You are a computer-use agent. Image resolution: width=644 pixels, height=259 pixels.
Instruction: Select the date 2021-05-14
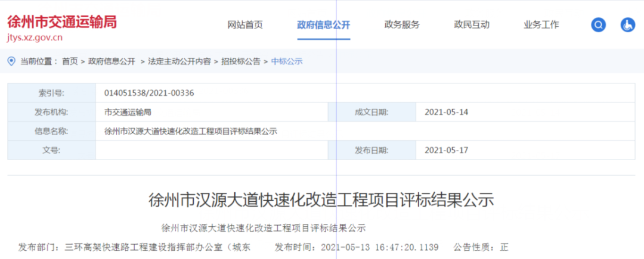[x=447, y=112]
